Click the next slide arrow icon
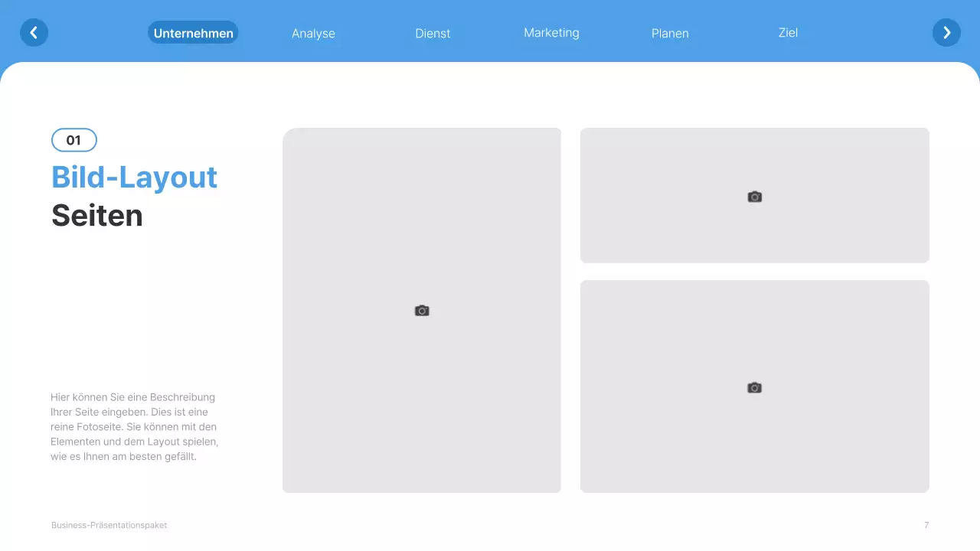 (946, 33)
